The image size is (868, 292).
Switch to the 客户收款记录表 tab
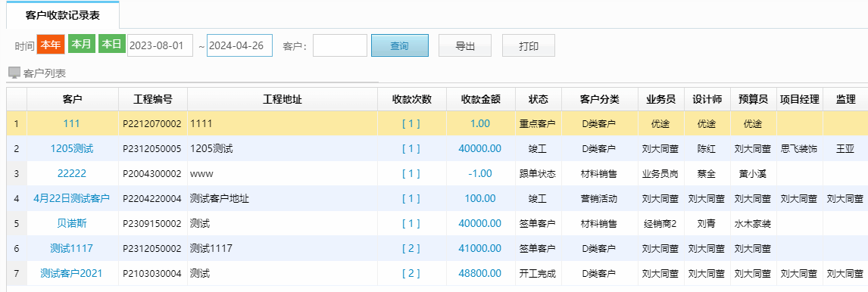[x=63, y=15]
